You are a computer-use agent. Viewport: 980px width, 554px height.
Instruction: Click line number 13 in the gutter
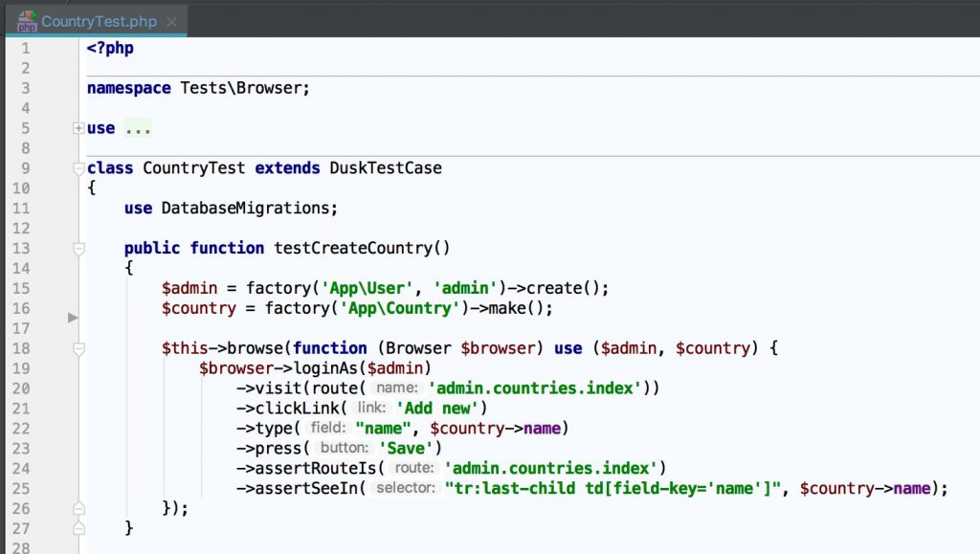[x=21, y=248]
